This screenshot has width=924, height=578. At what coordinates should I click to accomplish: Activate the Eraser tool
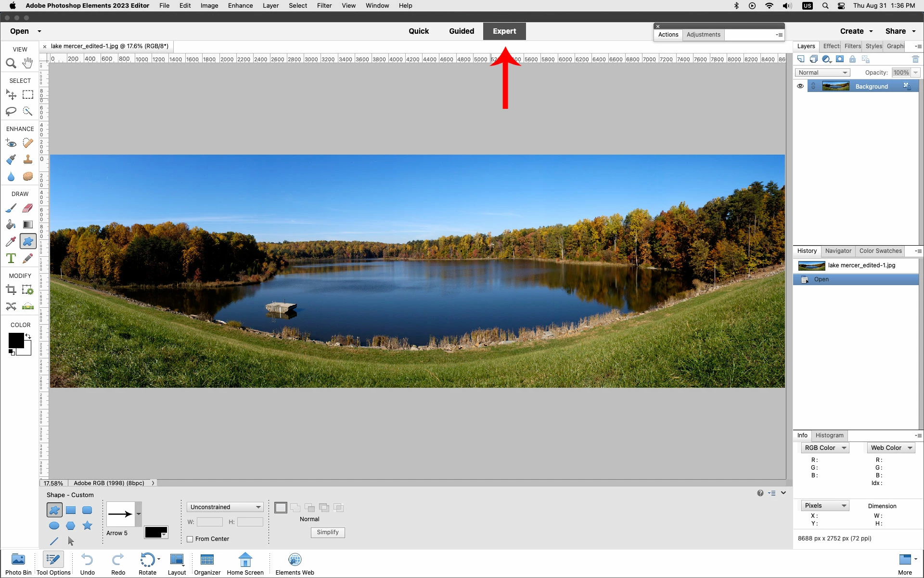click(27, 208)
